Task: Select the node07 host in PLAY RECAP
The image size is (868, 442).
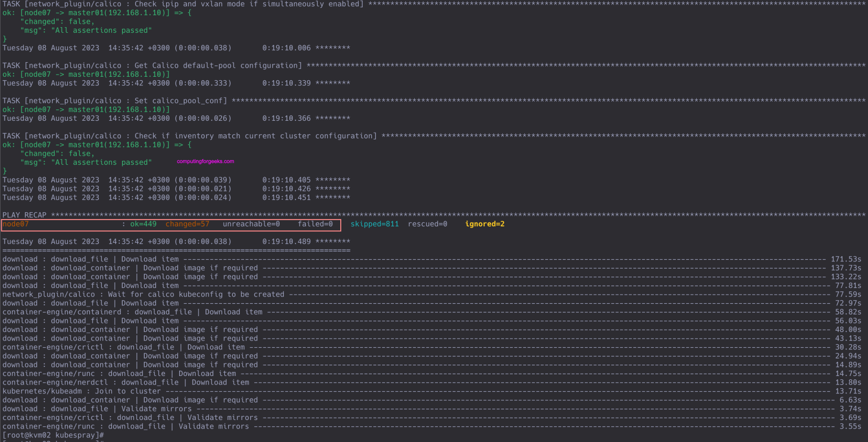Action: [x=14, y=224]
